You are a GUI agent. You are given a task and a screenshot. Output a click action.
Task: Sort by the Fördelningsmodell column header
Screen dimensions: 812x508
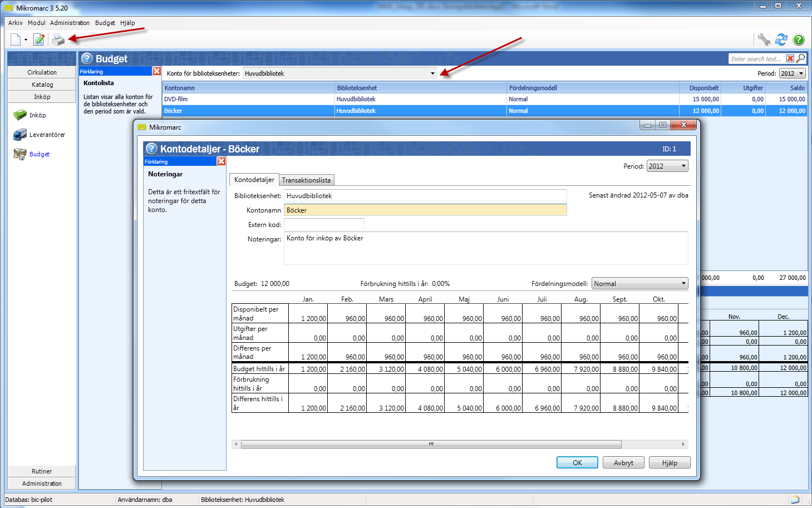[x=593, y=88]
